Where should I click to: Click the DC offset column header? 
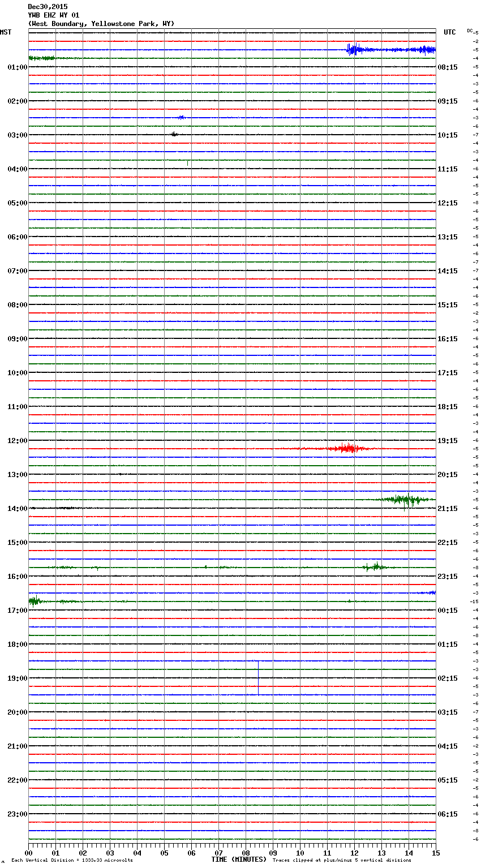pos(470,31)
